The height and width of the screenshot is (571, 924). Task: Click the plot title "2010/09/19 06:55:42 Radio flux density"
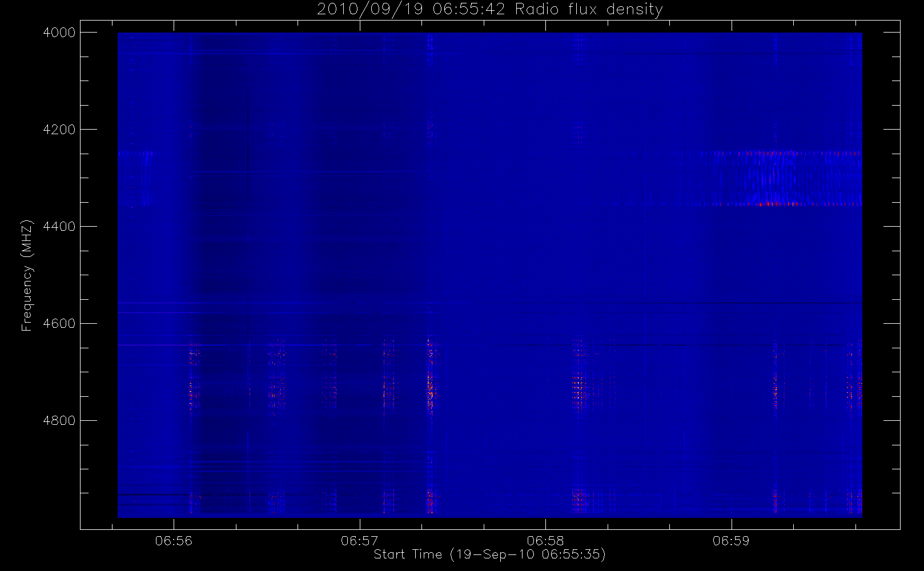pos(490,10)
